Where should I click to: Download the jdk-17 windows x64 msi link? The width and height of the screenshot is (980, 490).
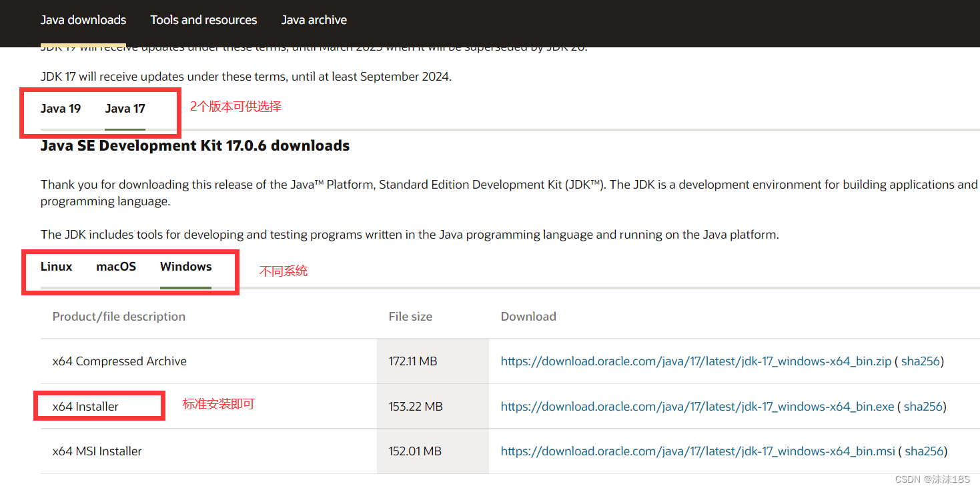(698, 451)
